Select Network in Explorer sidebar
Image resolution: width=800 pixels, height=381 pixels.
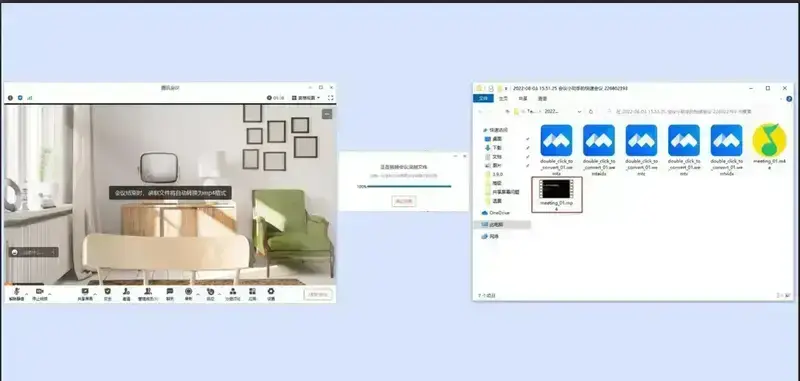click(x=490, y=237)
